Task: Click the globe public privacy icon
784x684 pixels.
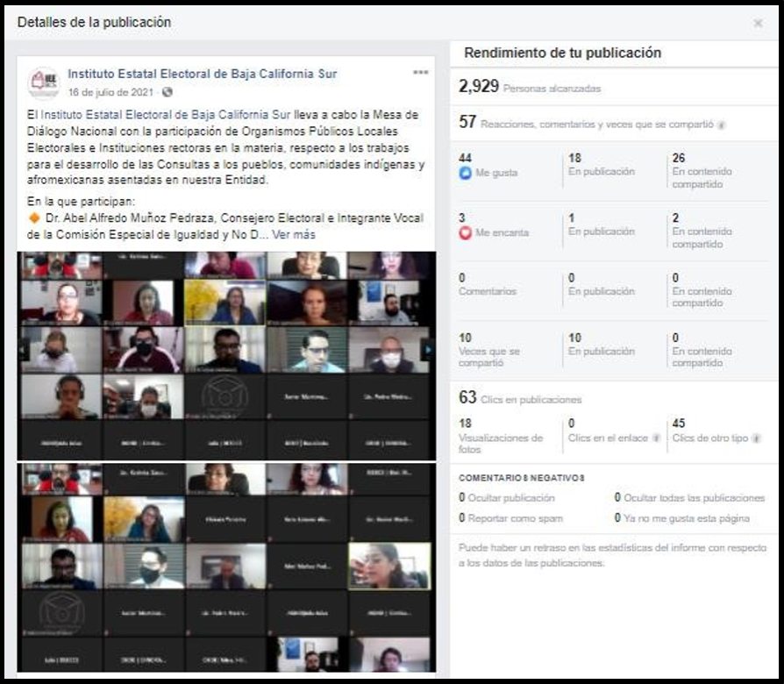Action: [167, 92]
